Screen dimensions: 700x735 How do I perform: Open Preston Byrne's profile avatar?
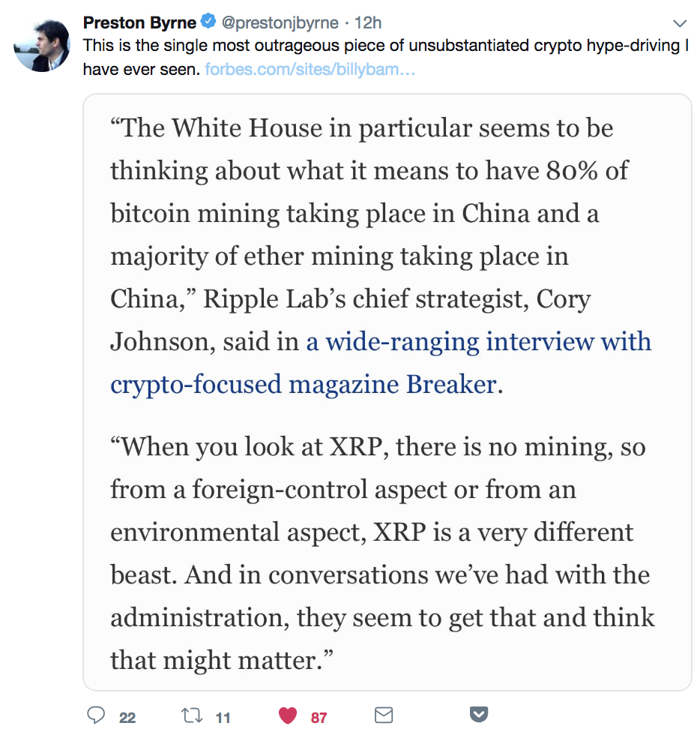(42, 44)
